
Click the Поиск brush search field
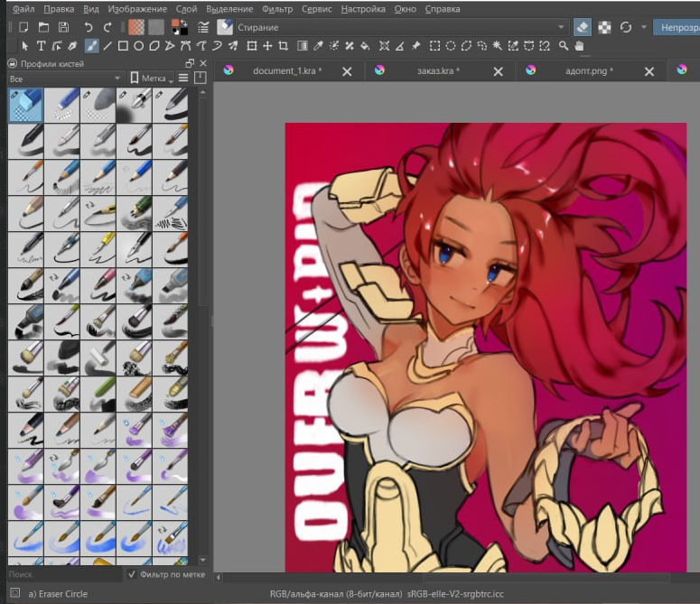[64, 574]
